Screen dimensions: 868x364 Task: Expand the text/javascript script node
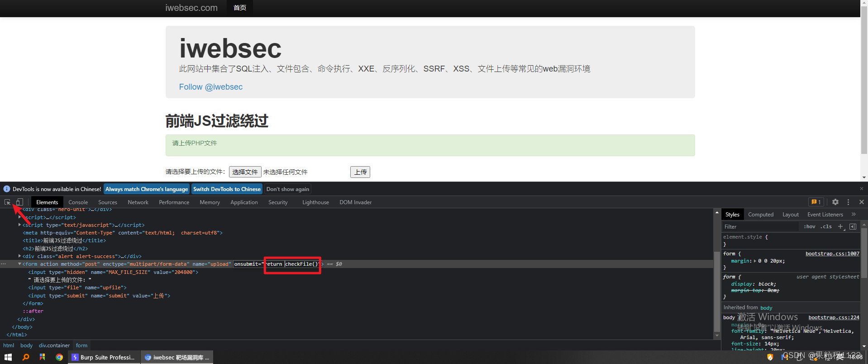(19, 225)
